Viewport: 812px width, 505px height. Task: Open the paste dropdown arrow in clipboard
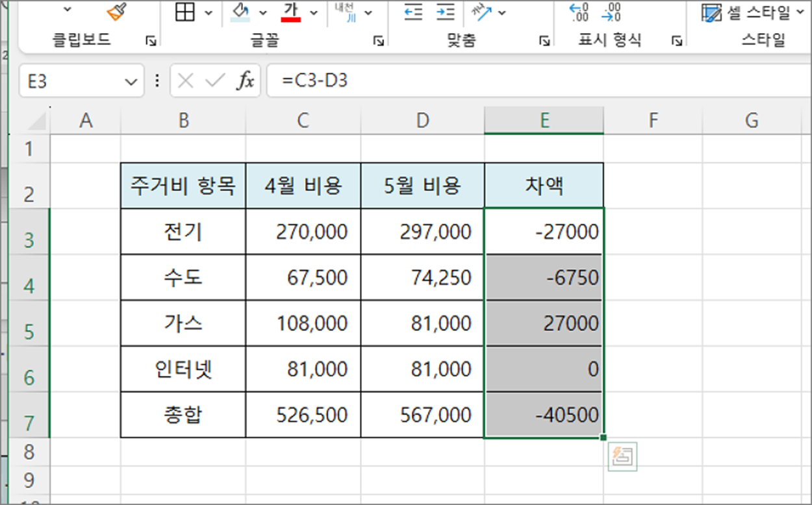[x=68, y=10]
